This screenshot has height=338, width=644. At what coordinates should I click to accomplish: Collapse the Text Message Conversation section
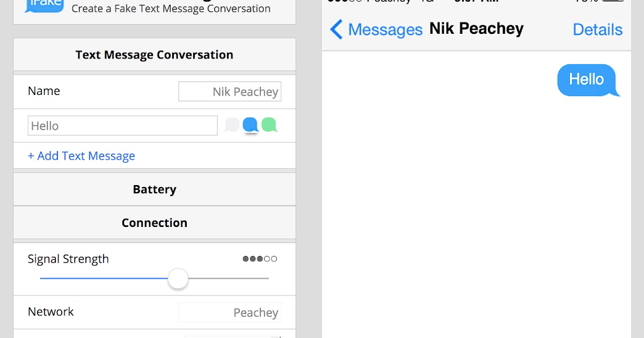155,54
